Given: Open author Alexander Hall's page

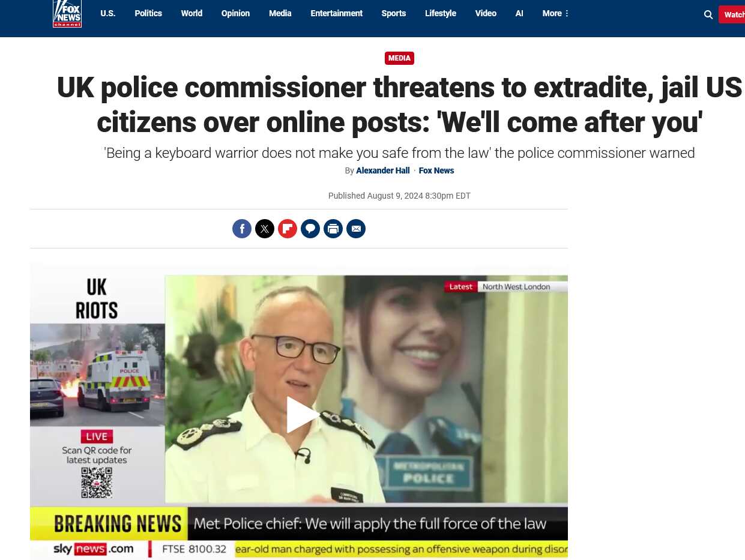Looking at the screenshot, I should (x=382, y=170).
